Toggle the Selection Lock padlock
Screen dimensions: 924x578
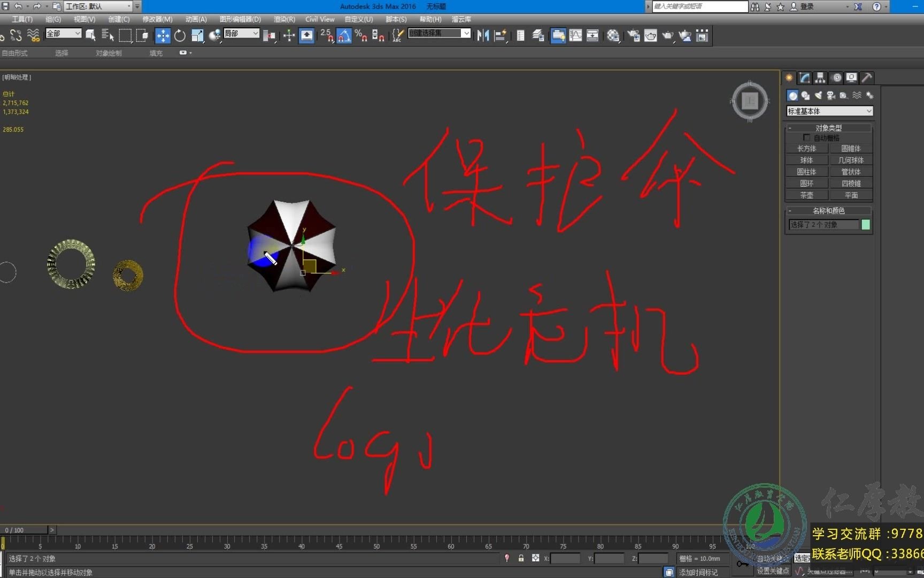pyautogui.click(x=521, y=558)
